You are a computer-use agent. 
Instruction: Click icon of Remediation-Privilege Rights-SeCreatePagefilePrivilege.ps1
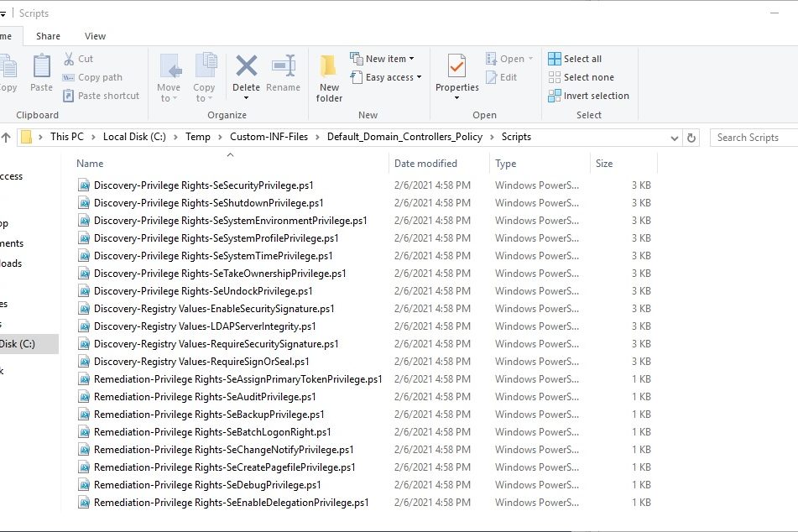point(84,467)
